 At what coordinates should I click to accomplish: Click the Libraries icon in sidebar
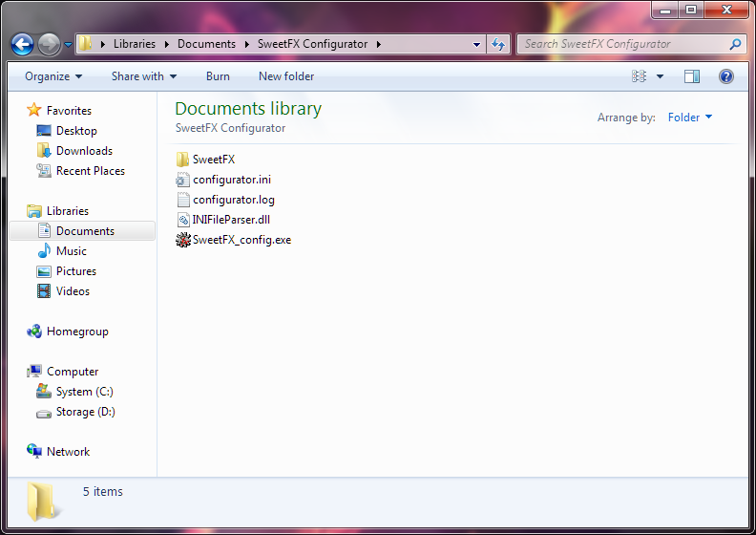(34, 211)
